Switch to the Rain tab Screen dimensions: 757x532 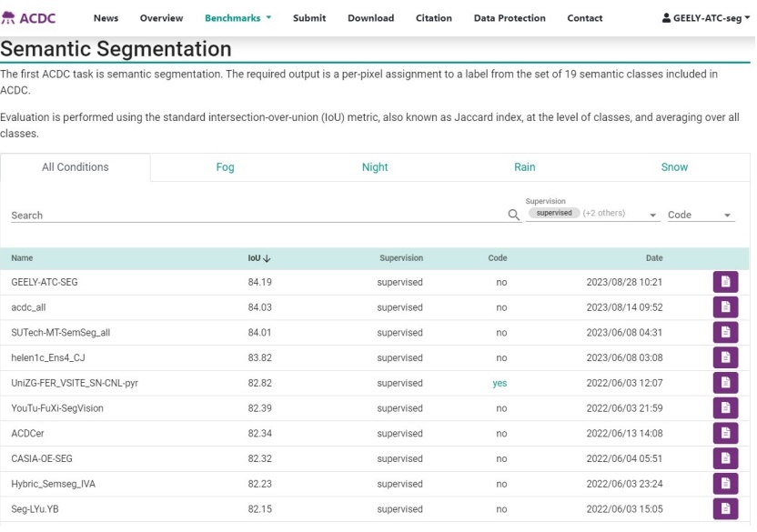pyautogui.click(x=524, y=167)
